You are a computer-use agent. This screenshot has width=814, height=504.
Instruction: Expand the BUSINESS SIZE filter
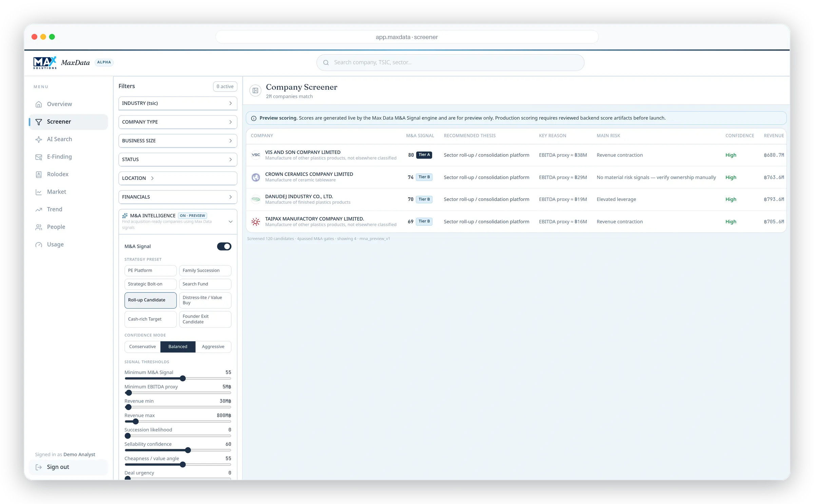click(178, 141)
